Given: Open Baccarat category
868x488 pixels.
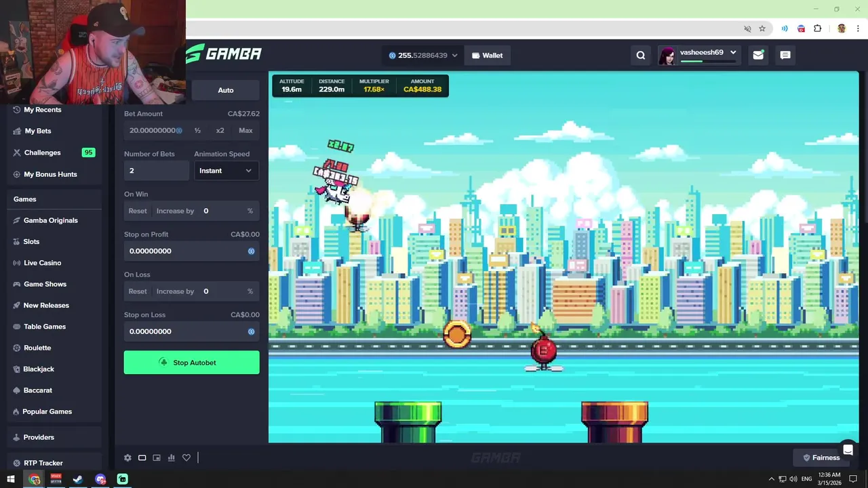Looking at the screenshot, I should click(38, 390).
